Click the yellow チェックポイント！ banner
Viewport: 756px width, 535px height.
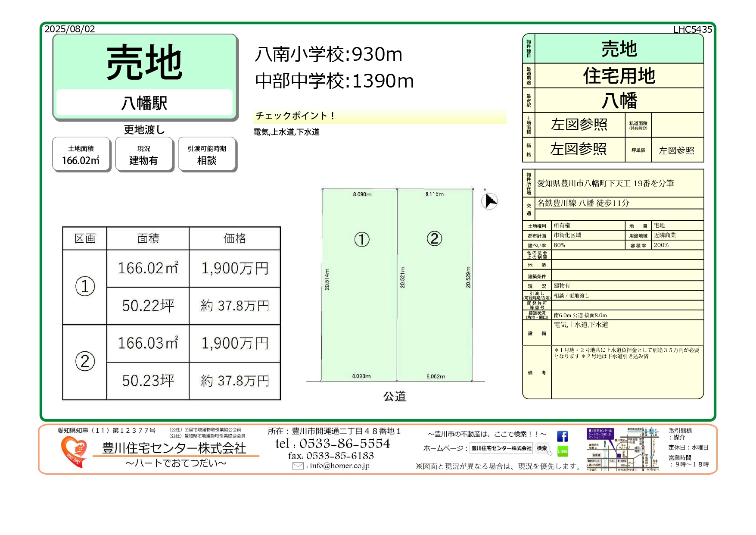click(379, 116)
